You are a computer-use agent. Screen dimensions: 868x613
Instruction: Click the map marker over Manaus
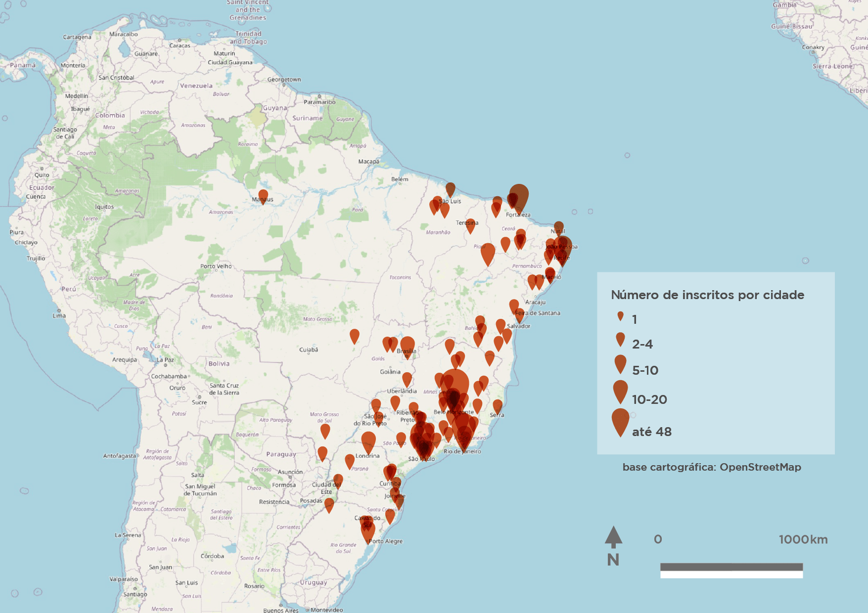(263, 196)
